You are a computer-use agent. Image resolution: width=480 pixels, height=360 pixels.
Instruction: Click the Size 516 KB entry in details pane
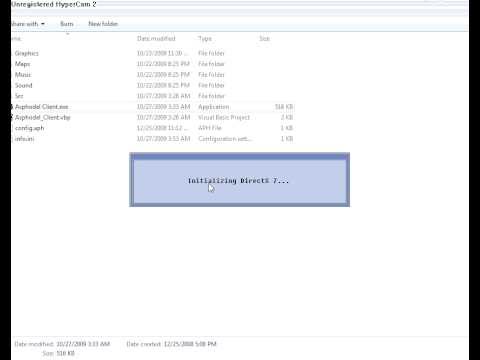[59, 353]
